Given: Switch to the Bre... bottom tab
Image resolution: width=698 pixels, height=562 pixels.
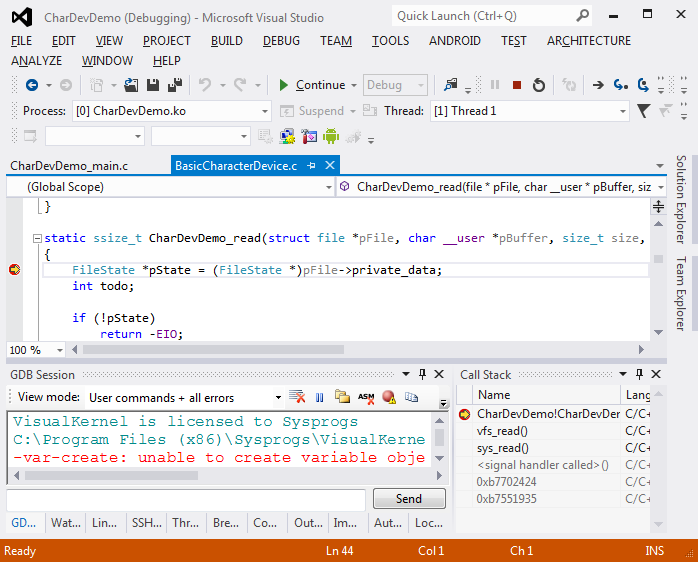Looking at the screenshot, I should [226, 523].
